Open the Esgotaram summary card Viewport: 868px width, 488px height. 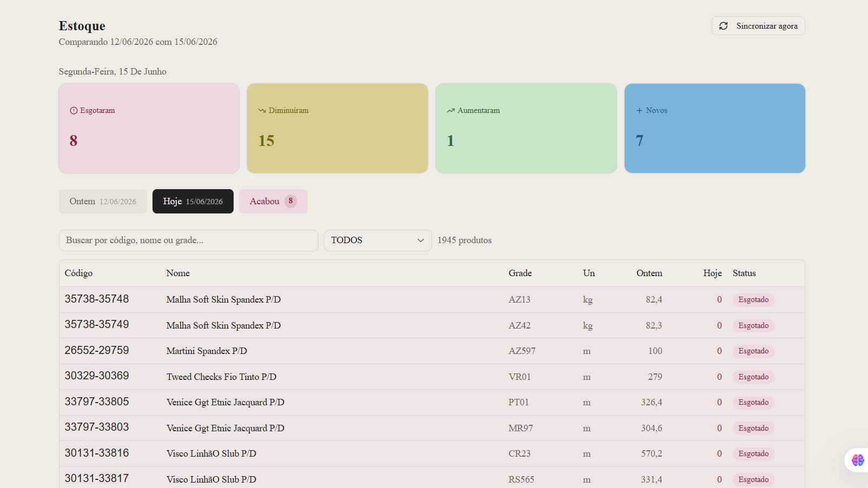[x=149, y=128]
